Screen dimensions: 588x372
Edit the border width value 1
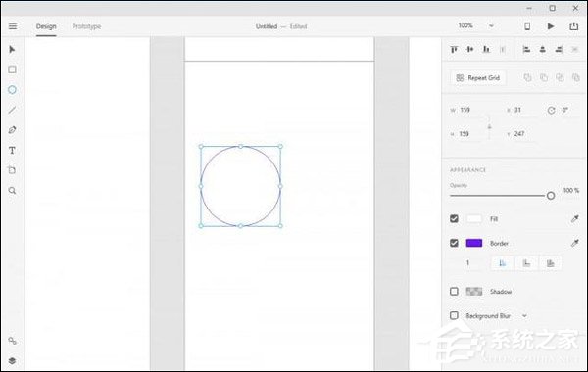(x=467, y=263)
